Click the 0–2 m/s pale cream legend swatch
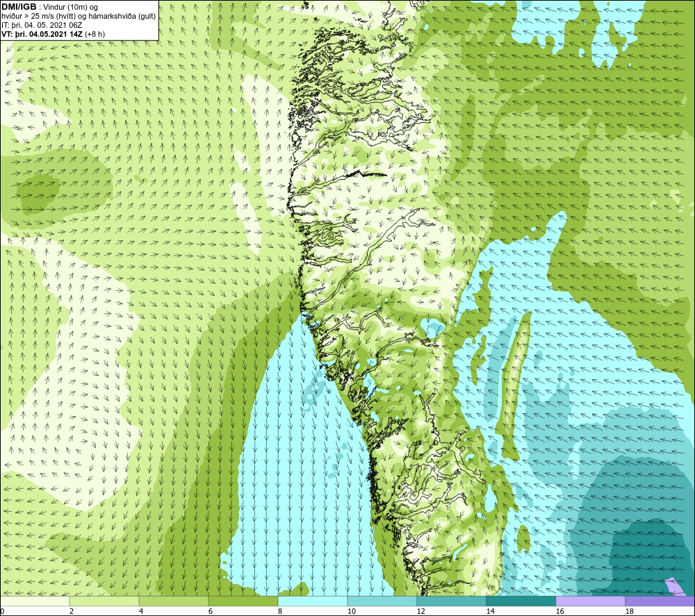695x616 pixels. point(35,601)
